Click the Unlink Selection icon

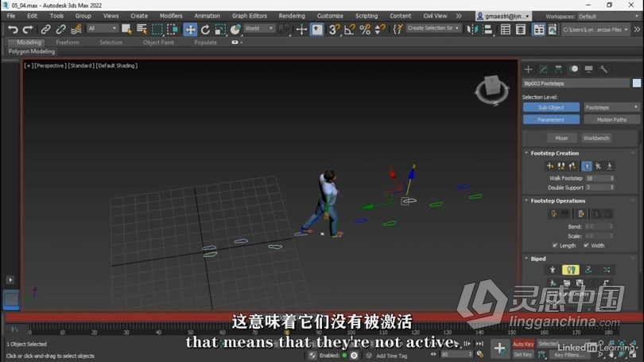[x=60, y=29]
